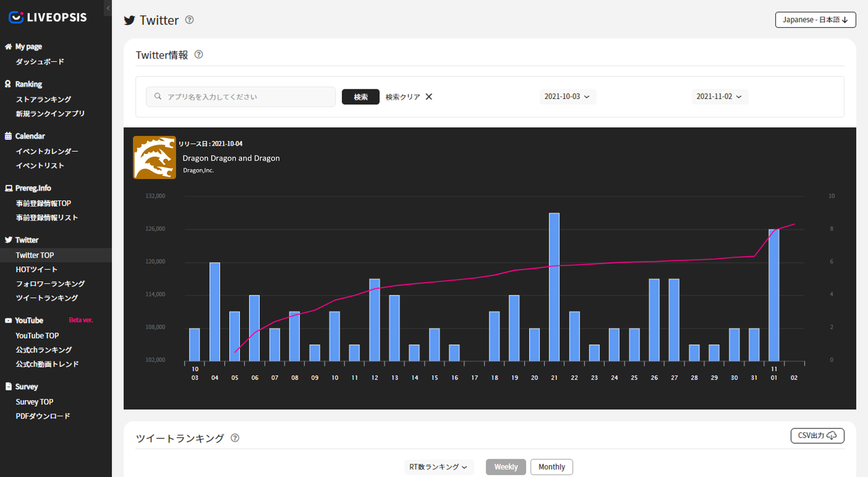Open ストアランキング in sidebar
Image resolution: width=868 pixels, height=477 pixels.
coord(43,99)
